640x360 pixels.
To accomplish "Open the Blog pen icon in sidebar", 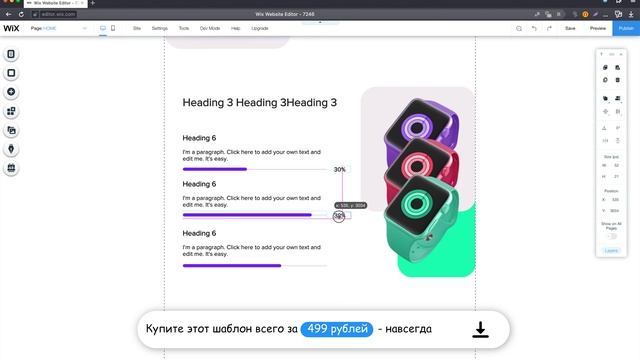I will coord(11,149).
